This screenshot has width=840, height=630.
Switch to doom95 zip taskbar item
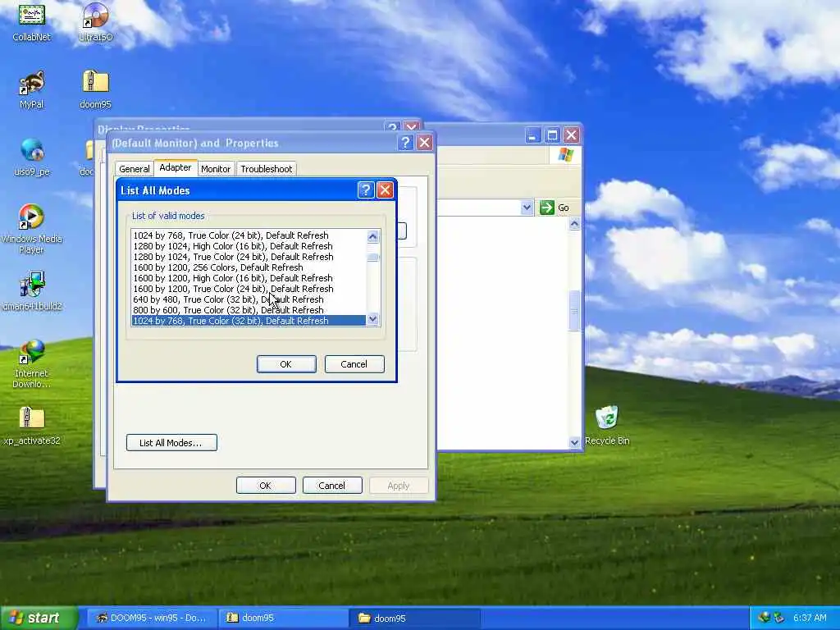click(284, 618)
